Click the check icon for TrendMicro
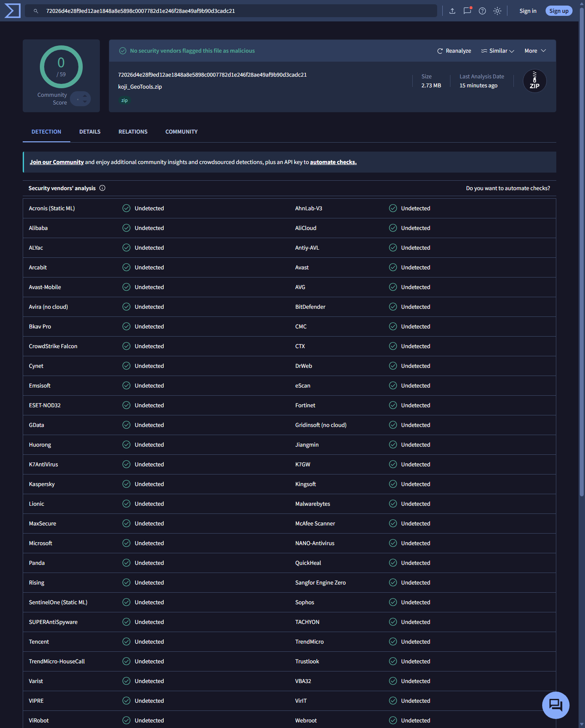The width and height of the screenshot is (585, 728). [393, 641]
